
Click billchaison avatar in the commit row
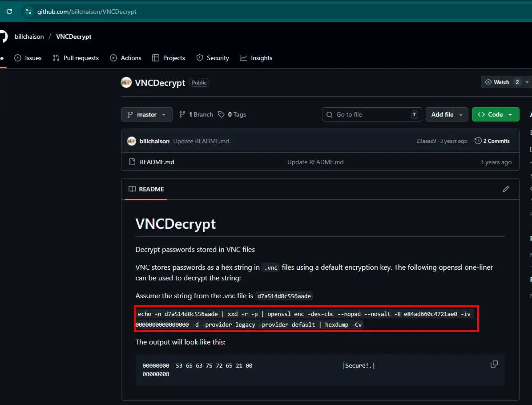click(132, 141)
